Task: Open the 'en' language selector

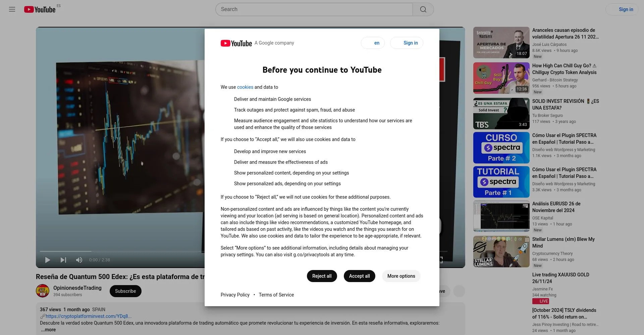Action: point(373,43)
